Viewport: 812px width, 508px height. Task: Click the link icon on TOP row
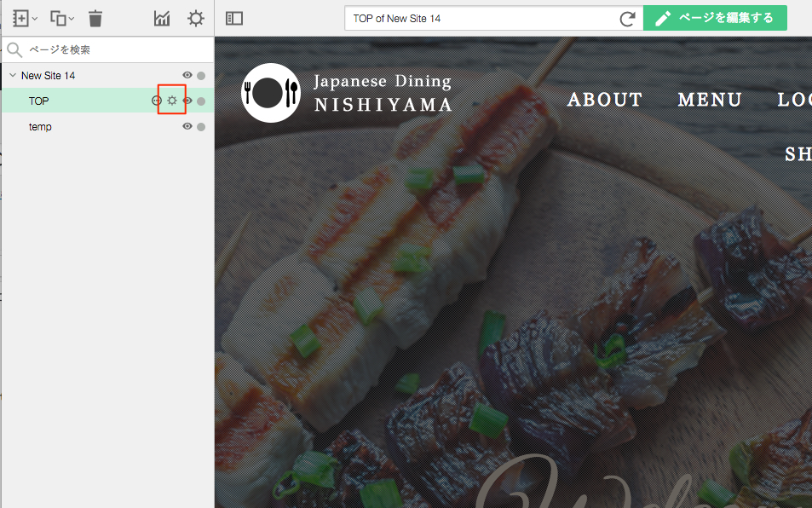pyautogui.click(x=157, y=101)
